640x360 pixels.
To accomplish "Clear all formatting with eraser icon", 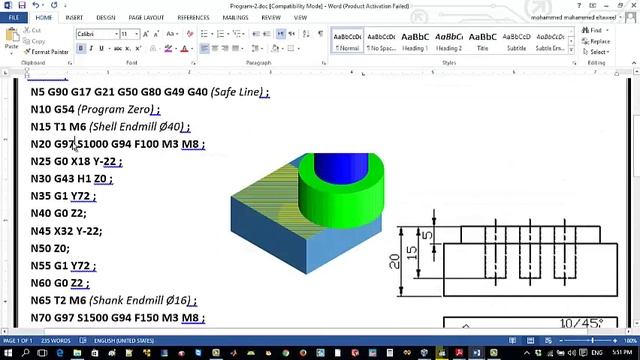I will click(190, 34).
